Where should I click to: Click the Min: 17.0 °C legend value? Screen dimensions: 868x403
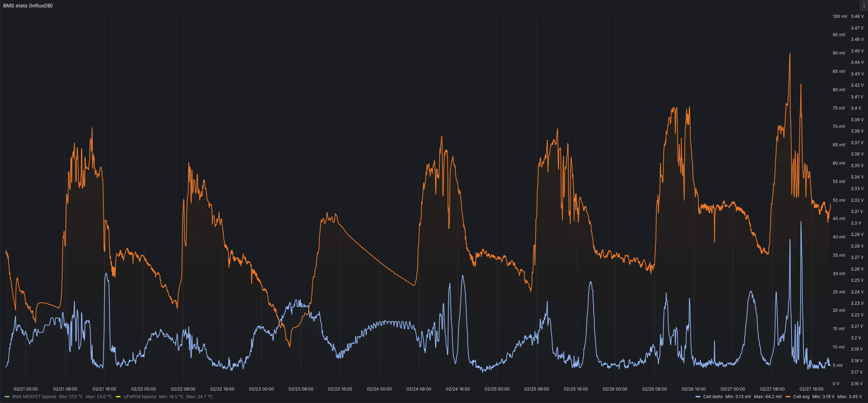[71, 397]
